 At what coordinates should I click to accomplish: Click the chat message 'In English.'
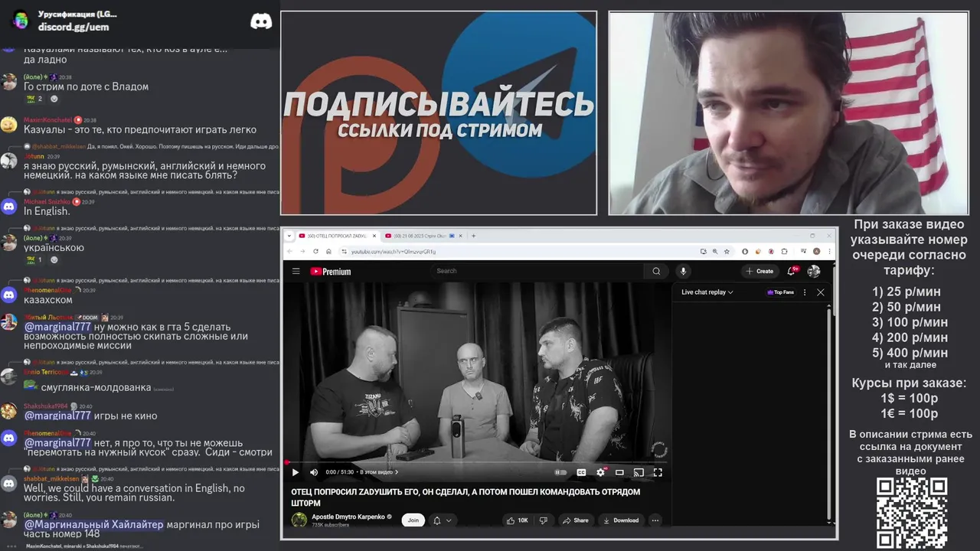click(x=47, y=211)
